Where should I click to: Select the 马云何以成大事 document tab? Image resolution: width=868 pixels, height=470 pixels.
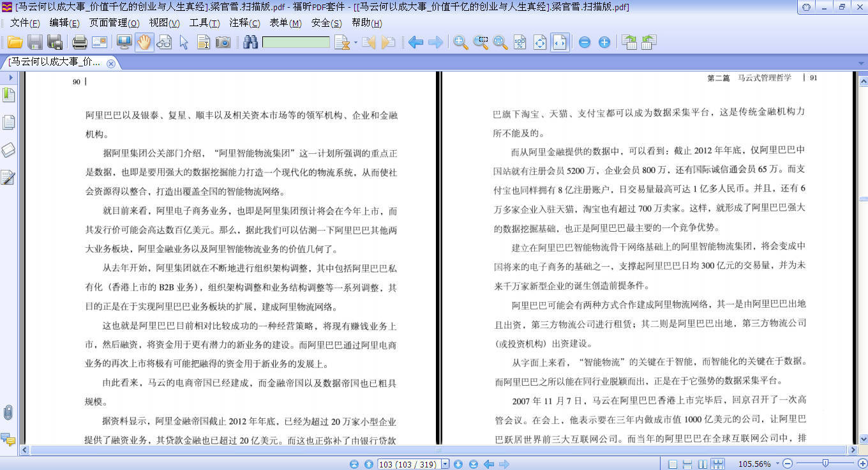coord(54,63)
